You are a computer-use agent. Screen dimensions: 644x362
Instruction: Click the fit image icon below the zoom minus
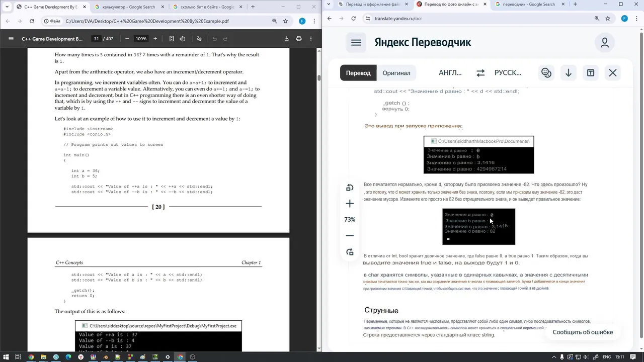350,252
